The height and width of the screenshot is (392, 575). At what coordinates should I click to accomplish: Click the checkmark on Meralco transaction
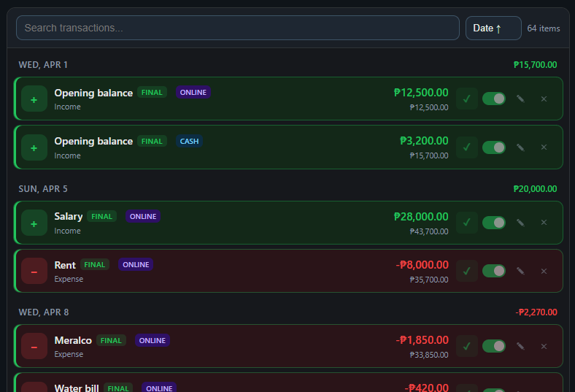467,346
